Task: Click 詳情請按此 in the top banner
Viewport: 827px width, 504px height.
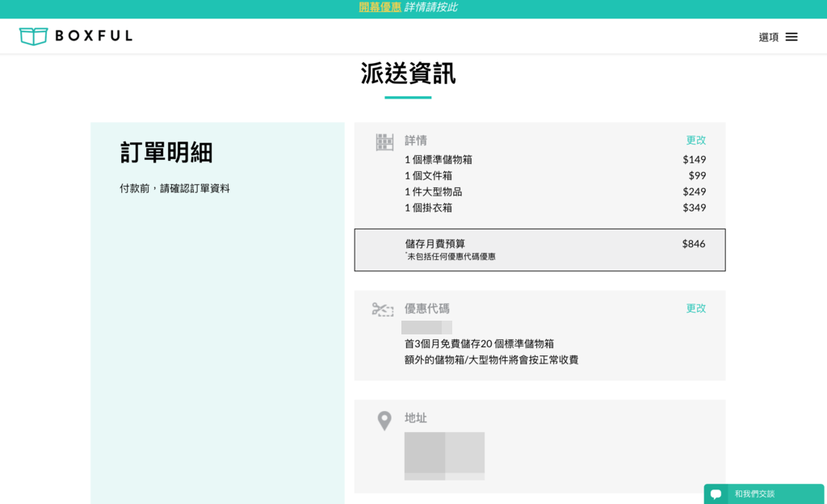Action: (430, 8)
